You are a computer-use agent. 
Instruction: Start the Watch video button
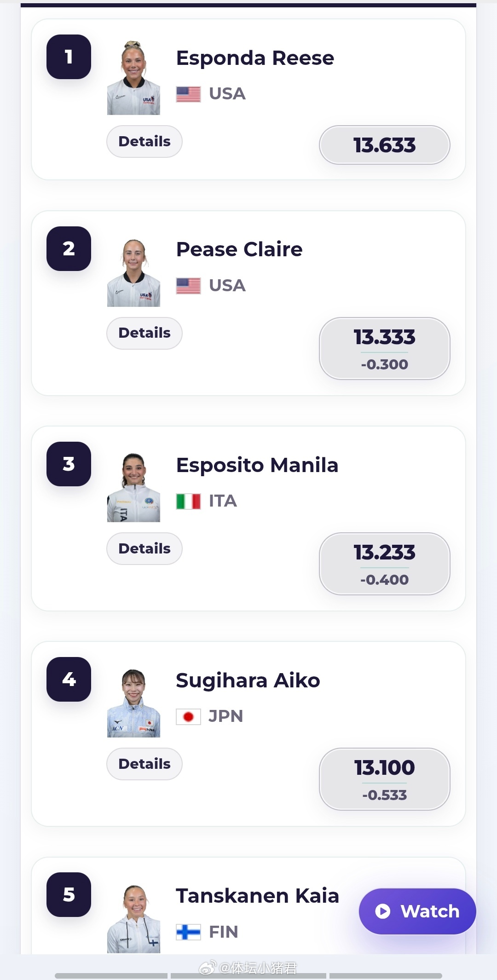point(417,911)
